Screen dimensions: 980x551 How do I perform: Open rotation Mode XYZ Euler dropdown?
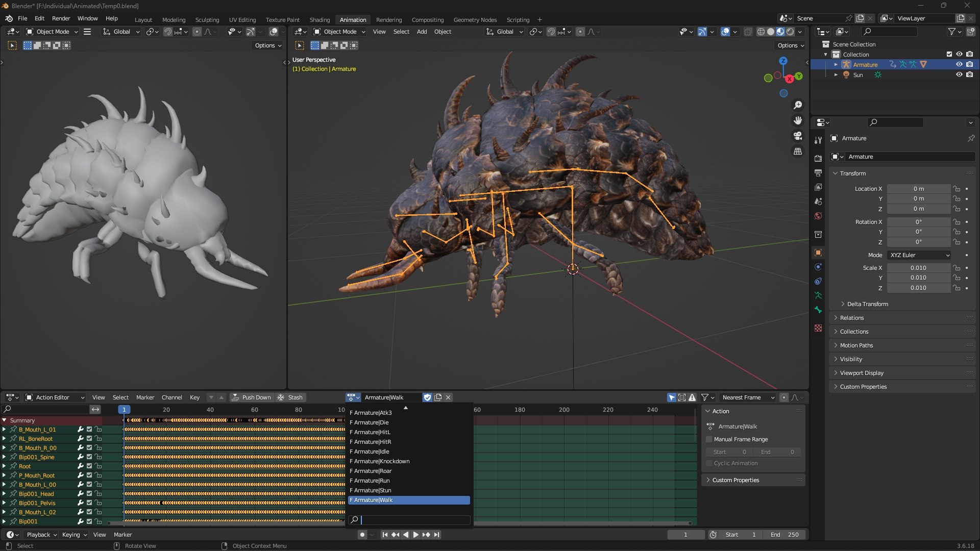pyautogui.click(x=919, y=255)
